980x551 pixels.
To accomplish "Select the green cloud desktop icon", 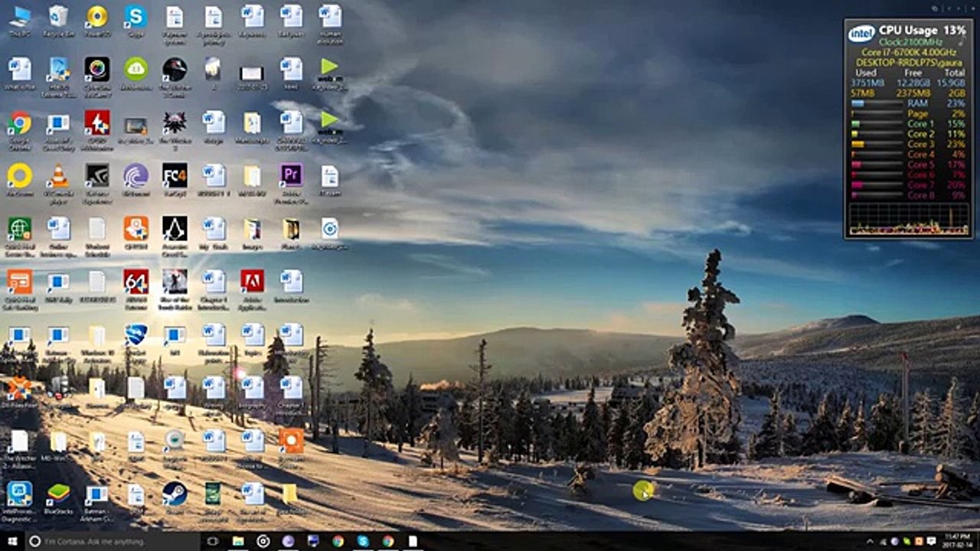I will pyautogui.click(x=136, y=74).
